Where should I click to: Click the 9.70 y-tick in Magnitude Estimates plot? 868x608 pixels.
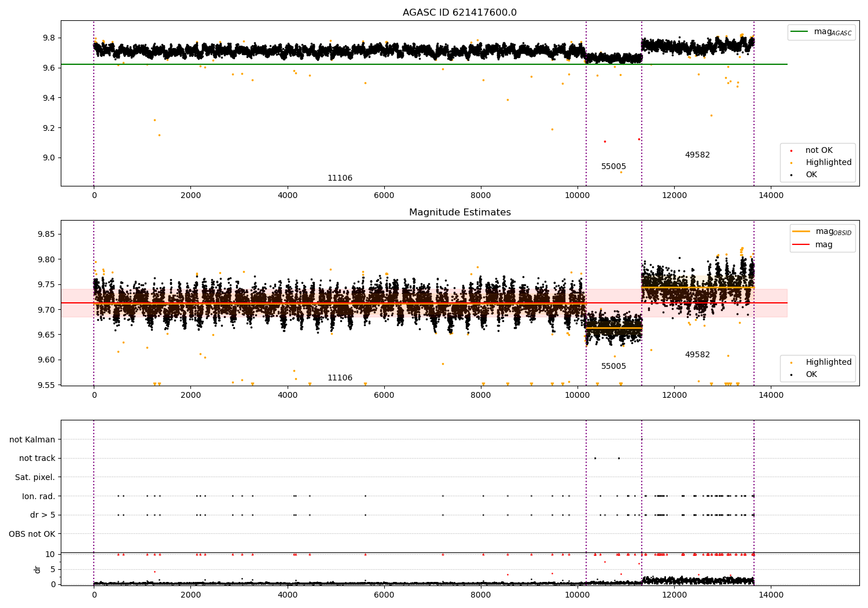click(x=46, y=310)
